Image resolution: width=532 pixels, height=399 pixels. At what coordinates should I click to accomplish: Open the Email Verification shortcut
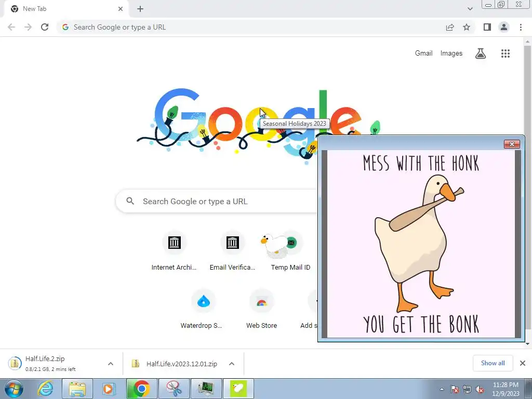(x=232, y=251)
